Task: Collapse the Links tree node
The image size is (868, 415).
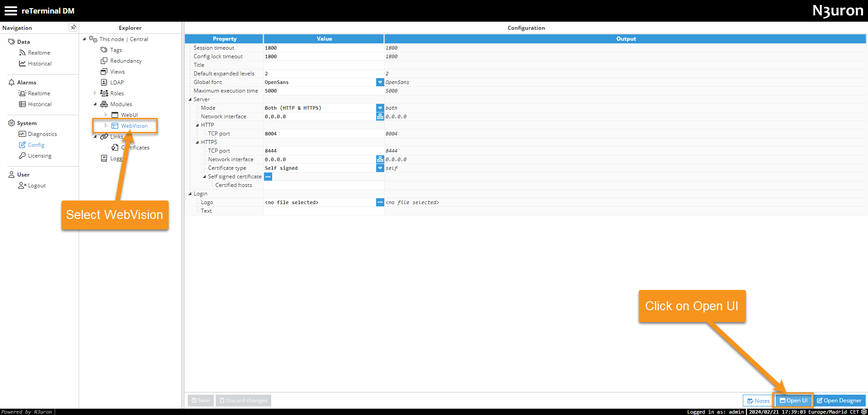Action: click(95, 137)
